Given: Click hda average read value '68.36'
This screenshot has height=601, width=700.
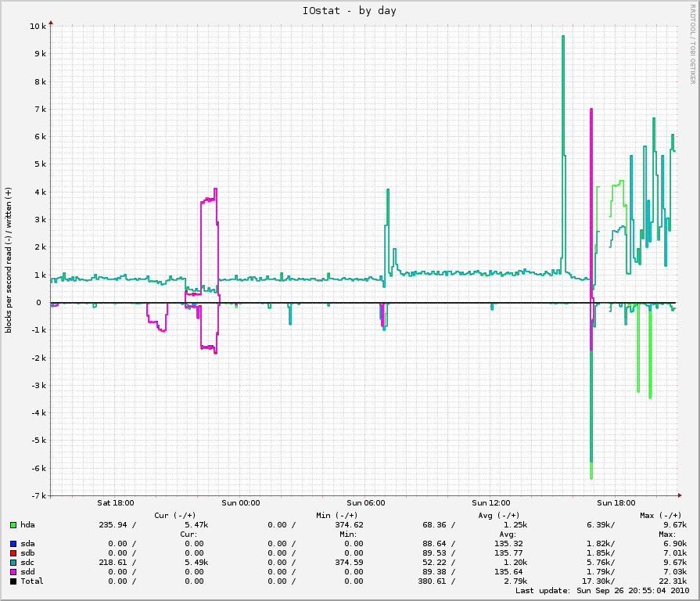Looking at the screenshot, I should [434, 525].
